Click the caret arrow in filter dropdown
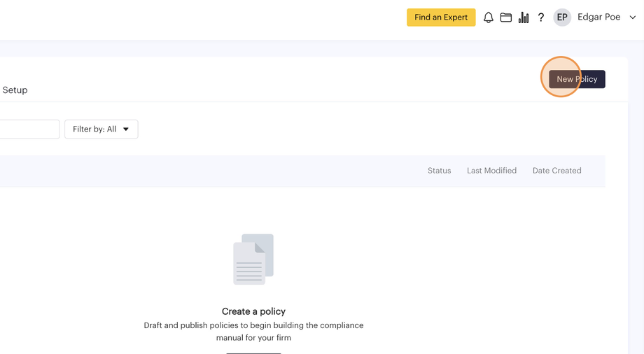644x354 pixels. pyautogui.click(x=126, y=129)
